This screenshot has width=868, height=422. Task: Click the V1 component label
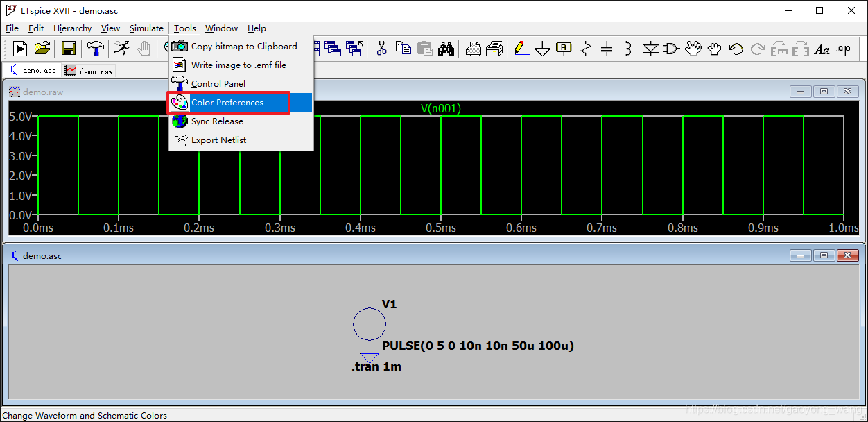tap(390, 304)
